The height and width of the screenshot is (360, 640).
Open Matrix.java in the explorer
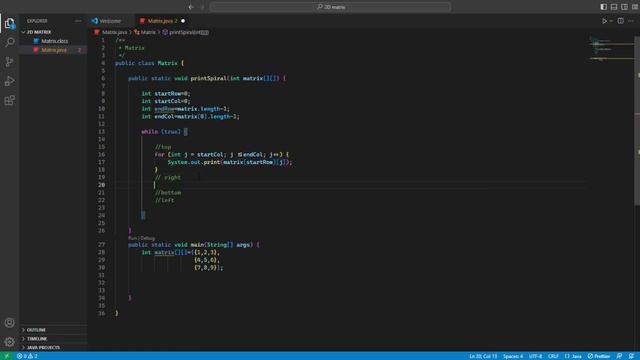click(53, 50)
